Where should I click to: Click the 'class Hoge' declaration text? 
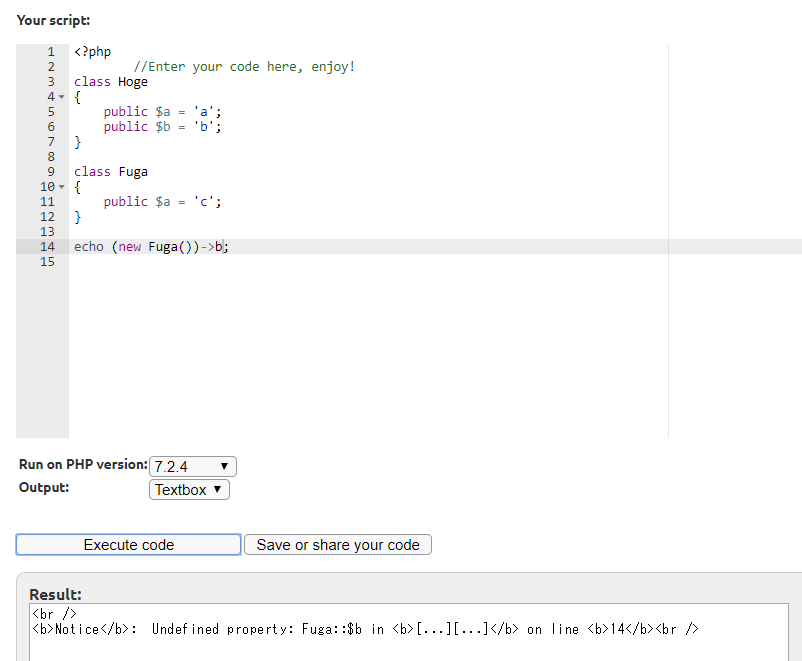110,82
